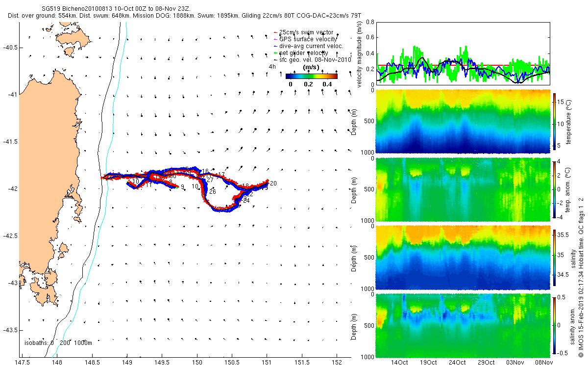The image size is (588, 368).
Task: Click the '(m/s)' label above velocity colorbar
Action: pos(311,67)
